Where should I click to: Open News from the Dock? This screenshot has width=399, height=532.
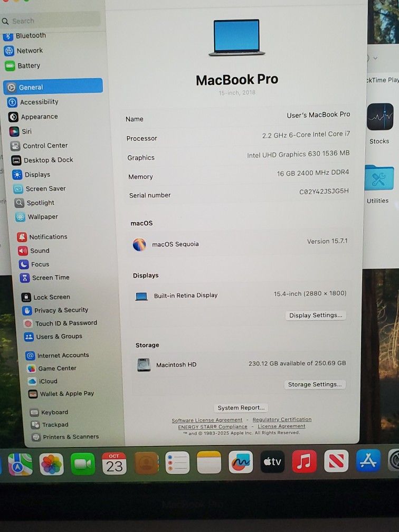tap(336, 461)
